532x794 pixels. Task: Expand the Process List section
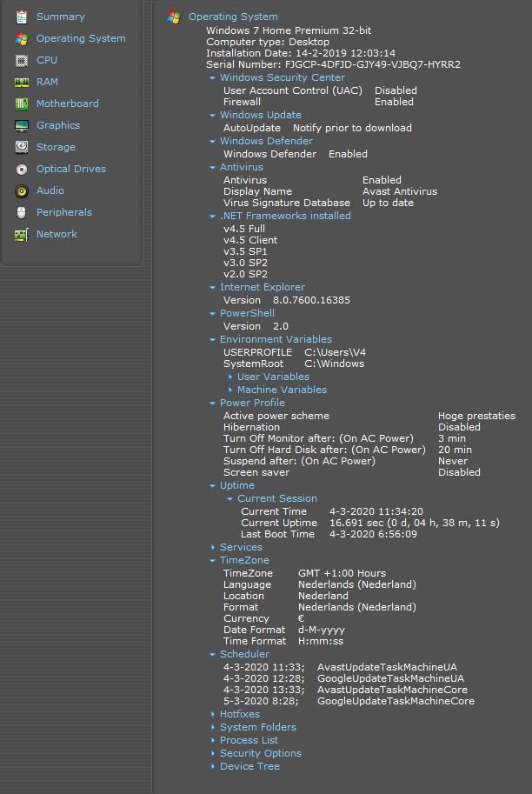249,740
